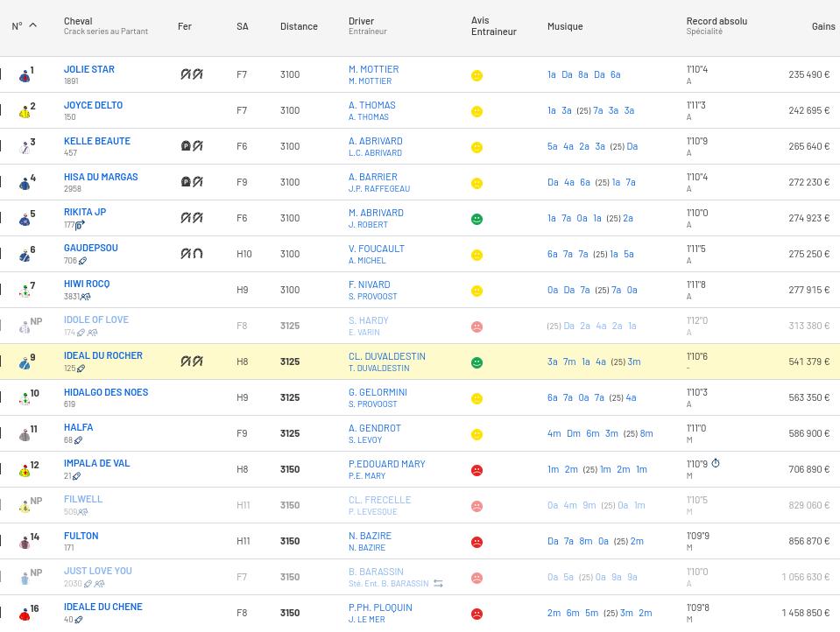Click the Musique column header
This screenshot has width=840, height=632.
point(565,26)
